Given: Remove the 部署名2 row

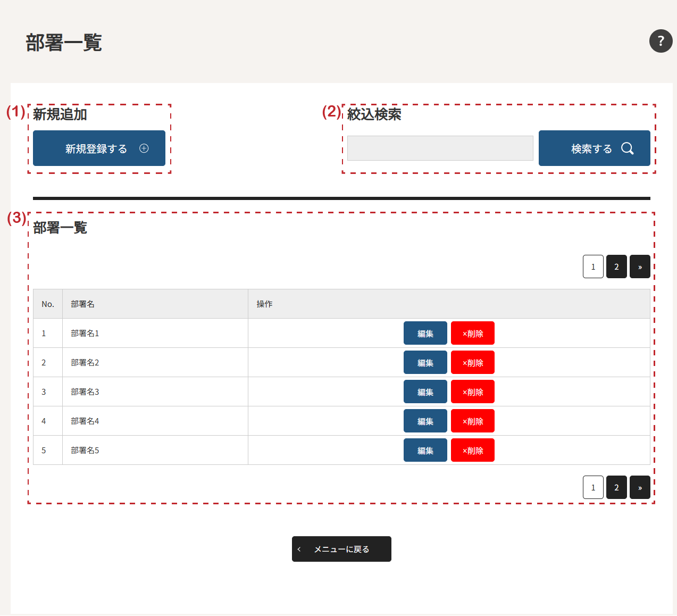Looking at the screenshot, I should point(472,363).
